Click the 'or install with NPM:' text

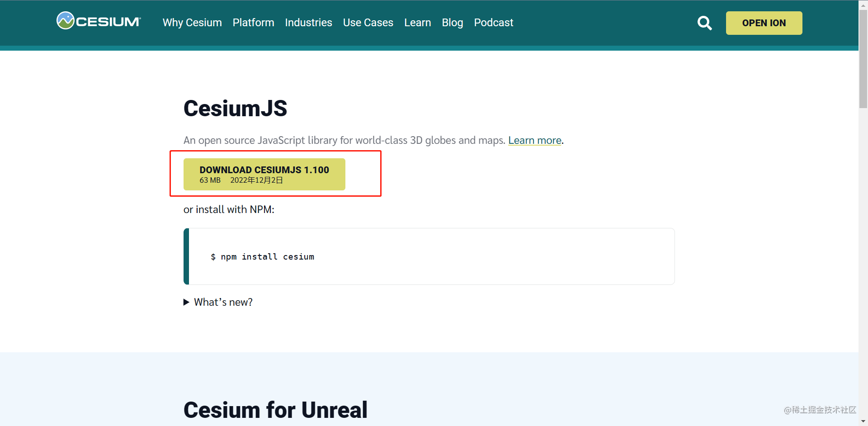[229, 209]
